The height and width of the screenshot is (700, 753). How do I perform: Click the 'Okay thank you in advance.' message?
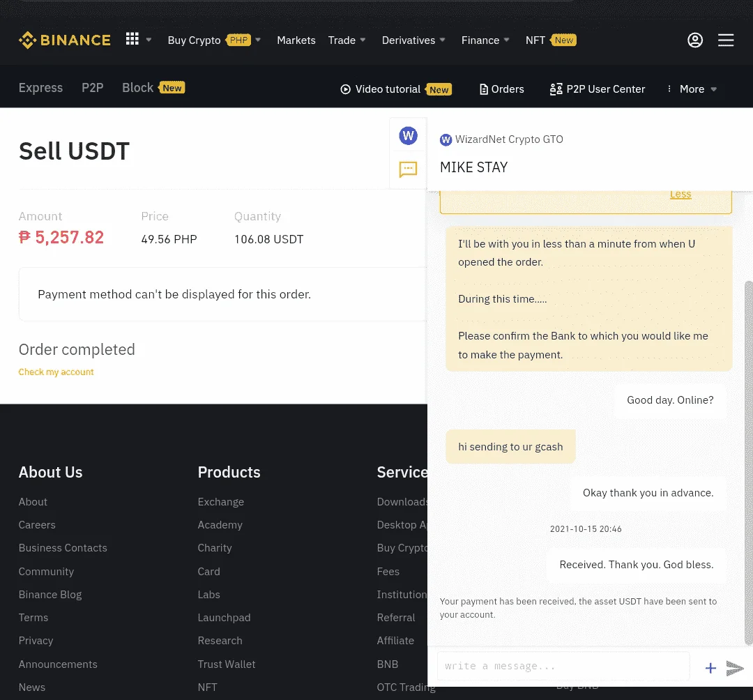point(648,493)
